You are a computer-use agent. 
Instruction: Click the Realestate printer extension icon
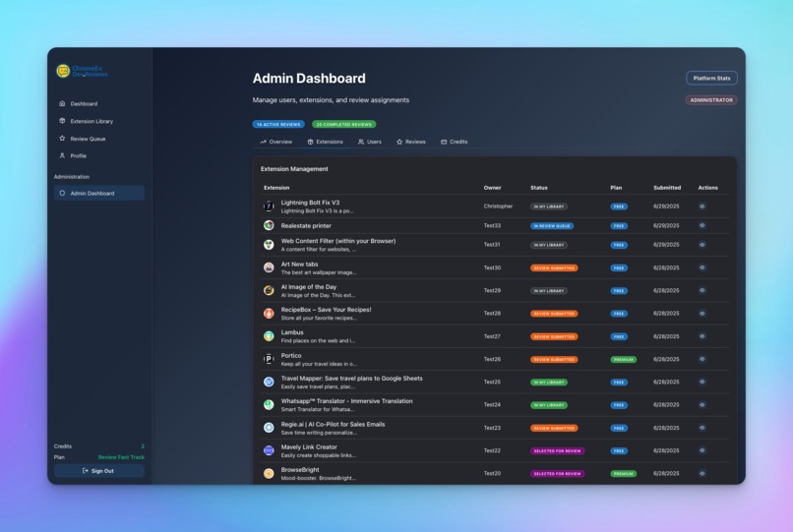point(269,225)
